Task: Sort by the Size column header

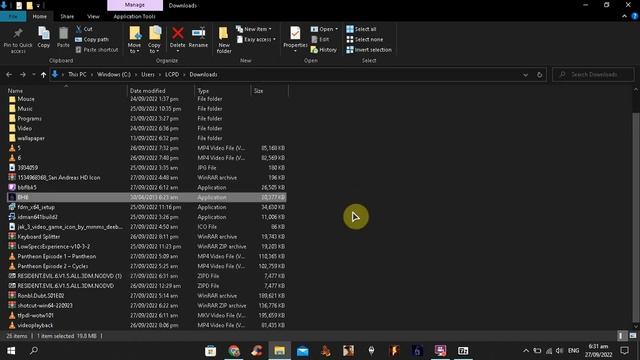Action: (x=269, y=91)
